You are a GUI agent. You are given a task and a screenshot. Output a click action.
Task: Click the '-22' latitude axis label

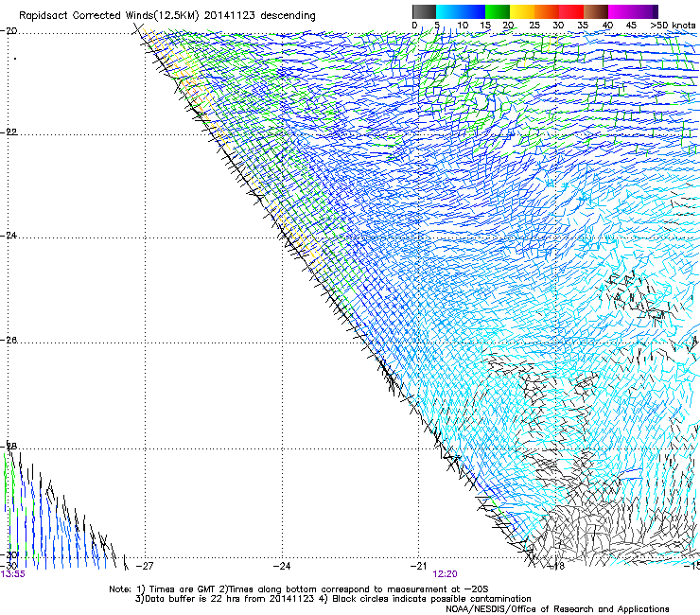[x=9, y=132]
